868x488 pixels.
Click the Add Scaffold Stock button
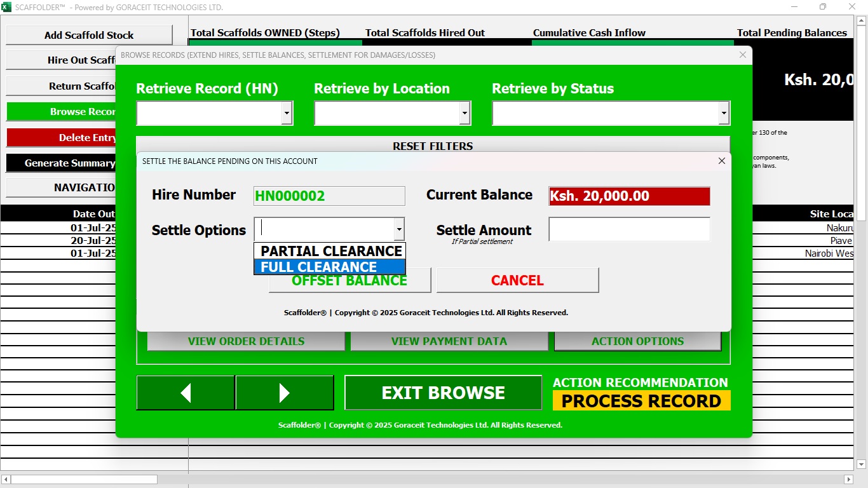pos(89,36)
